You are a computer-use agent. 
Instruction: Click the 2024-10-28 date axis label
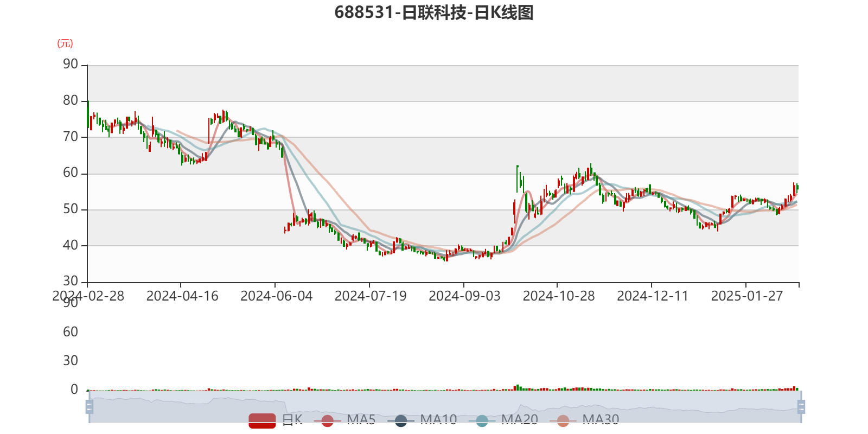(558, 296)
